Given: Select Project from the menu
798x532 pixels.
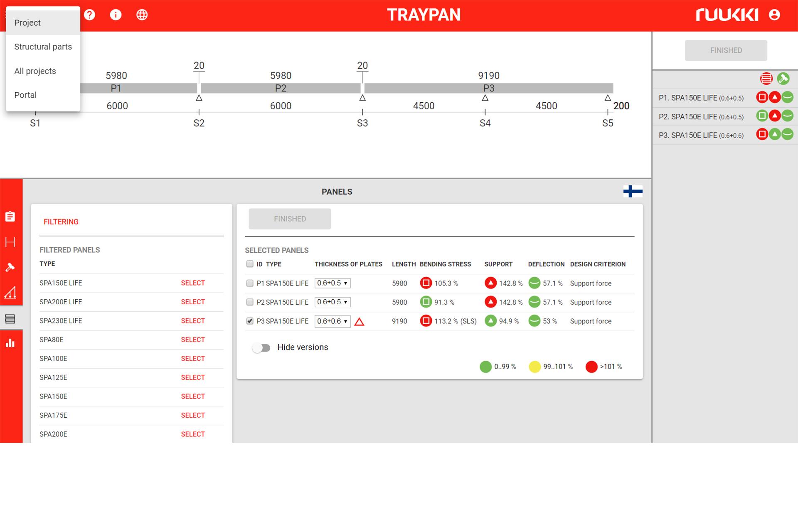Looking at the screenshot, I should pyautogui.click(x=43, y=22).
